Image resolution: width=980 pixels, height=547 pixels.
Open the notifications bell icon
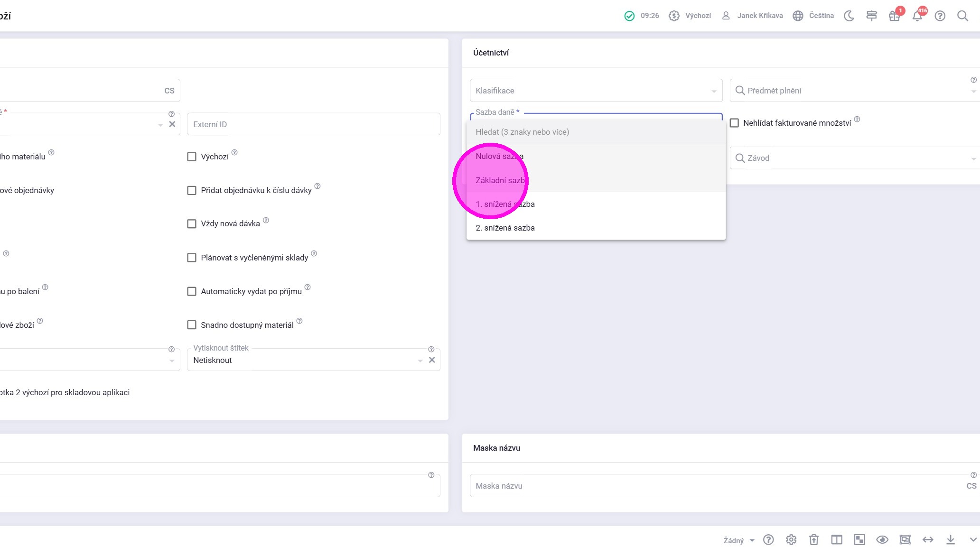(x=917, y=16)
